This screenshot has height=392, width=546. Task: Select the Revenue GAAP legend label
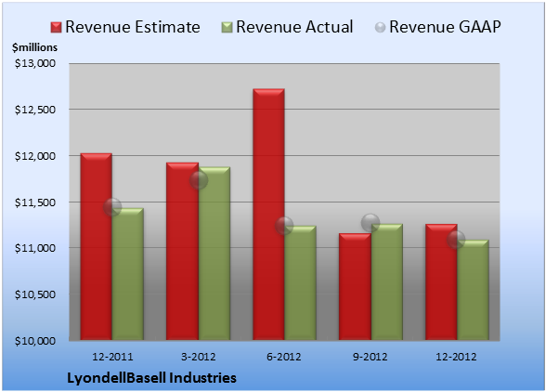tap(445, 27)
